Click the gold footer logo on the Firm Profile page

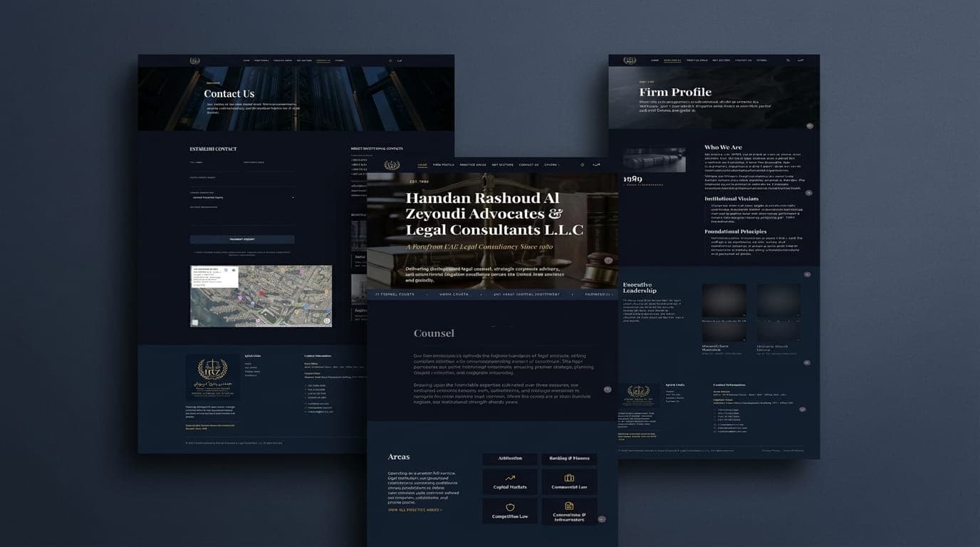[640, 396]
